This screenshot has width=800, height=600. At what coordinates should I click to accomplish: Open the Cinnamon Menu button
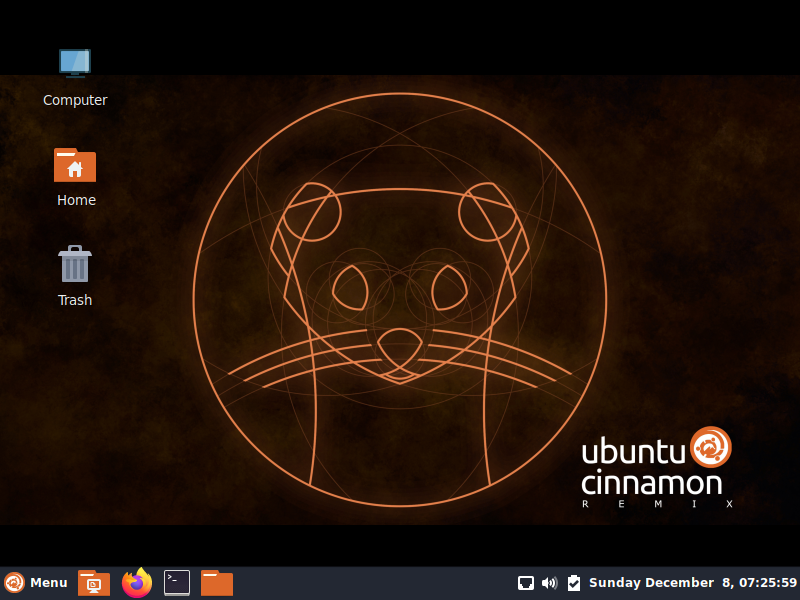[x=36, y=583]
